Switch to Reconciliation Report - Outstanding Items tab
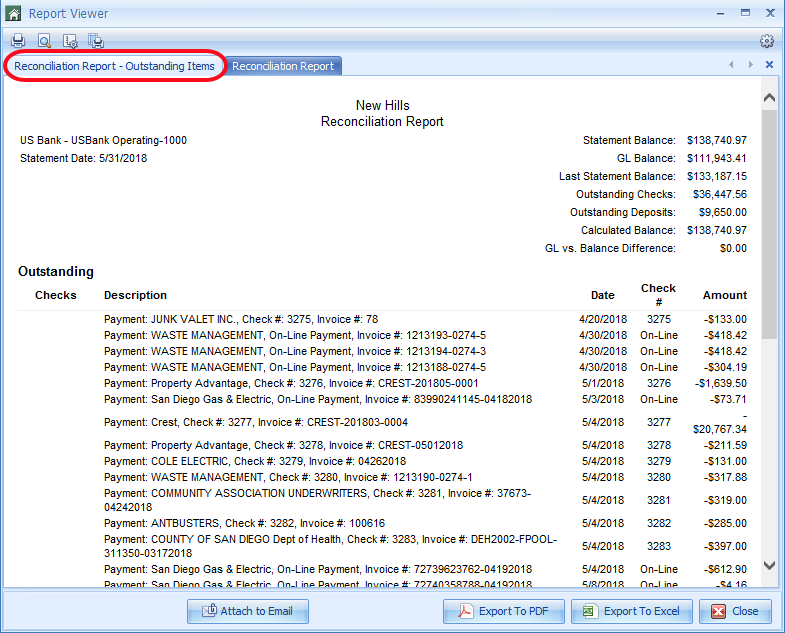This screenshot has width=785, height=633. click(114, 66)
